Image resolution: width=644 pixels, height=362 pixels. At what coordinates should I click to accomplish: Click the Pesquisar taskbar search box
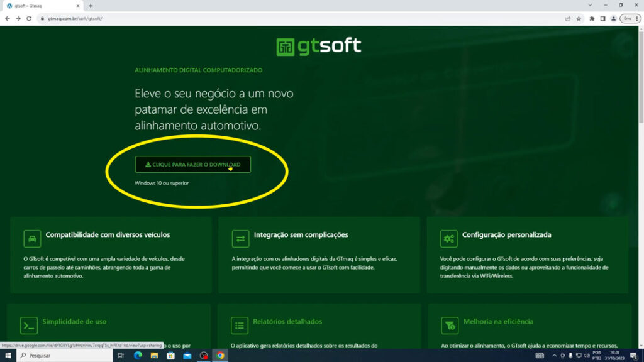point(65,356)
